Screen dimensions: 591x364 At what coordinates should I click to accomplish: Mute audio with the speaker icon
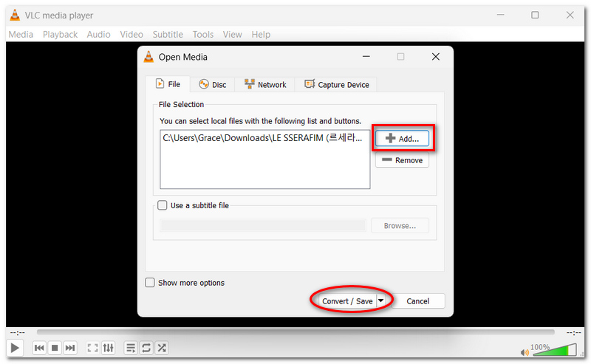coord(525,352)
